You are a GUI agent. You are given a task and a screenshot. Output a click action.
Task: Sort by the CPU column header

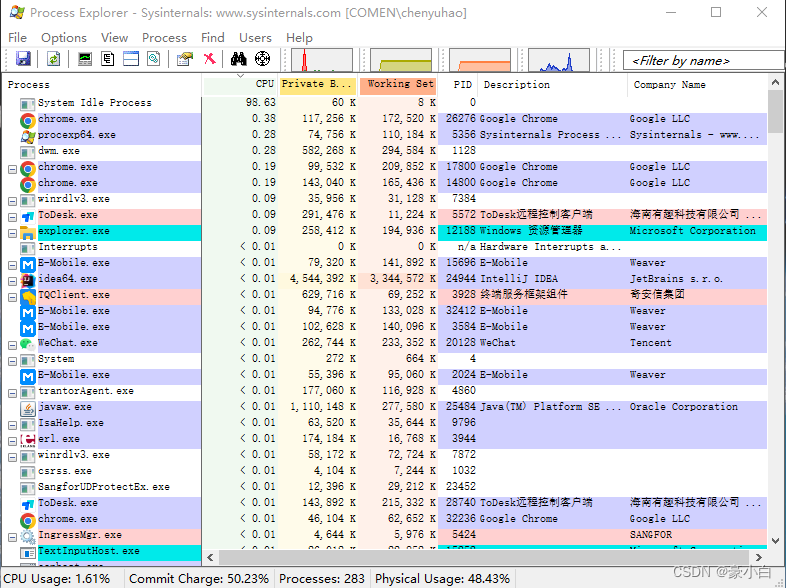[240, 85]
